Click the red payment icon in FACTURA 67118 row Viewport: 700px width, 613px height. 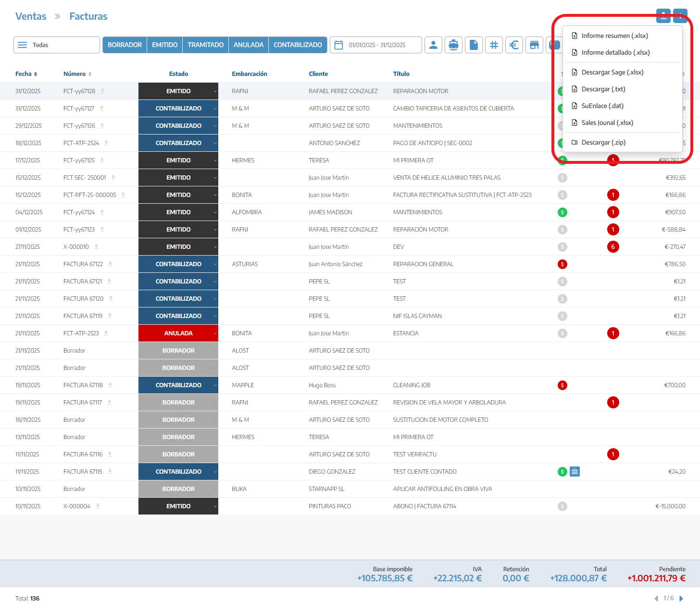(562, 385)
